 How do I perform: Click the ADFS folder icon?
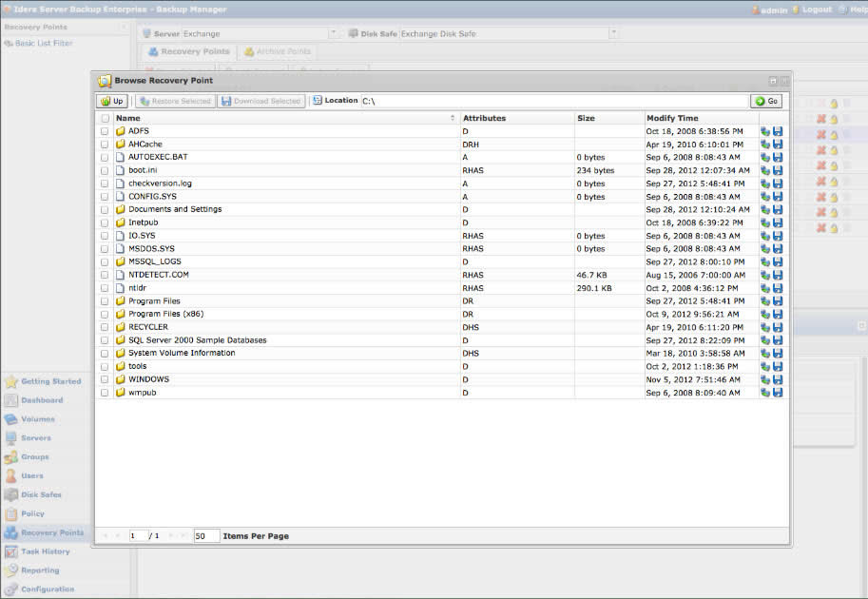pyautogui.click(x=121, y=131)
